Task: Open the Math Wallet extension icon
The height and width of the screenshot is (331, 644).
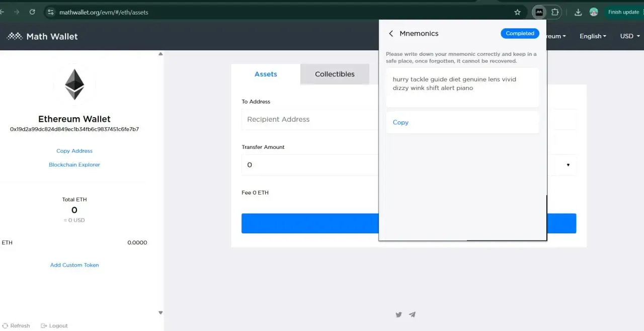Action: 539,12
